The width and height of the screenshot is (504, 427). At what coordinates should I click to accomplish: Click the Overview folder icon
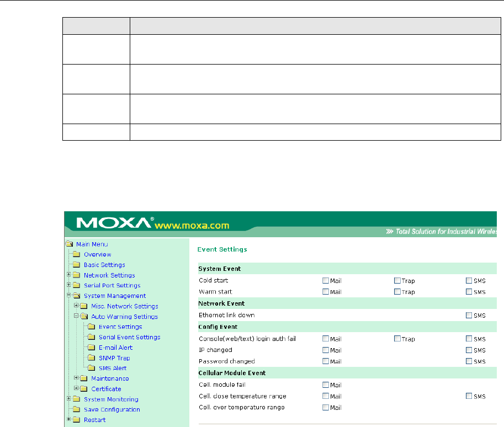tap(76, 254)
